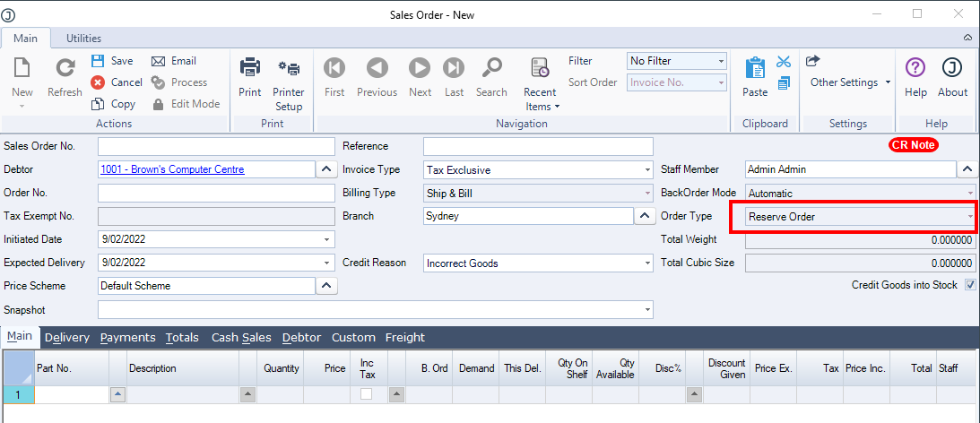Click the Paste clipboard icon
The width and height of the screenshot is (980, 423).
[755, 68]
